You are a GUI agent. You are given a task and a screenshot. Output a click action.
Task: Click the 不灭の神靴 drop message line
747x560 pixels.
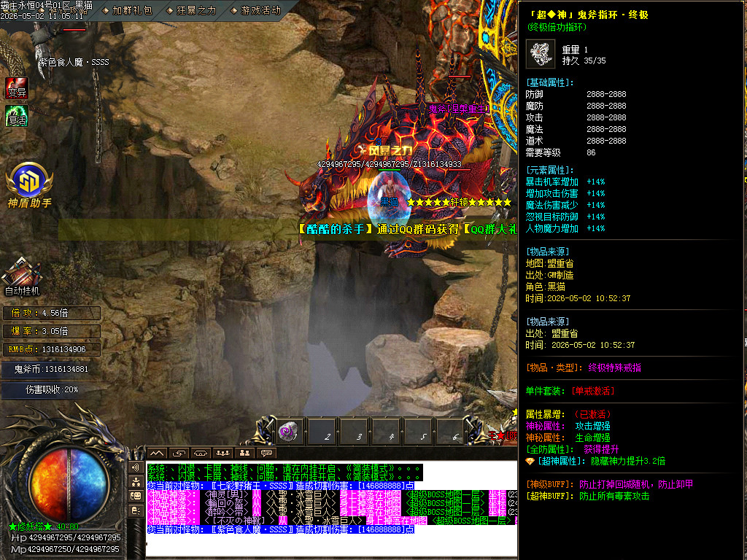[x=332, y=521]
